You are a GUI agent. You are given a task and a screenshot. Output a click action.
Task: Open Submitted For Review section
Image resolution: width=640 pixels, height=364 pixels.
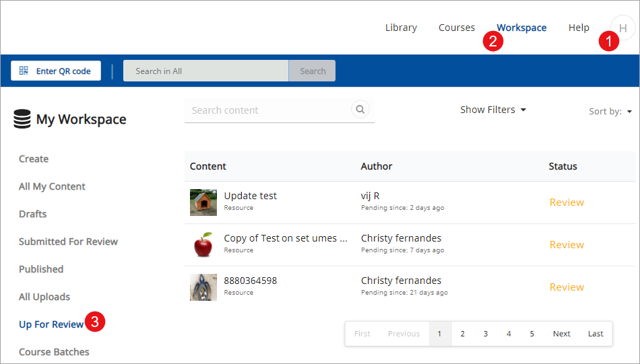click(68, 242)
